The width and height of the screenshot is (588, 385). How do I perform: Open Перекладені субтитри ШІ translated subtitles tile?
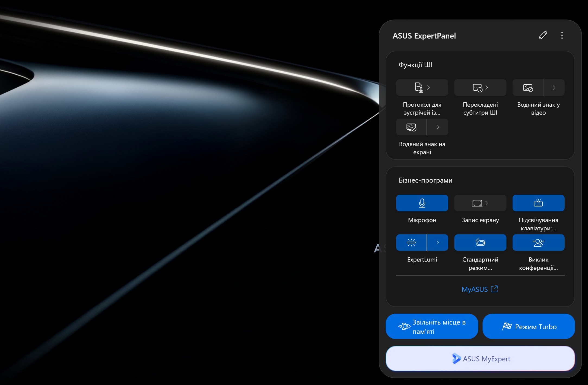[480, 88]
